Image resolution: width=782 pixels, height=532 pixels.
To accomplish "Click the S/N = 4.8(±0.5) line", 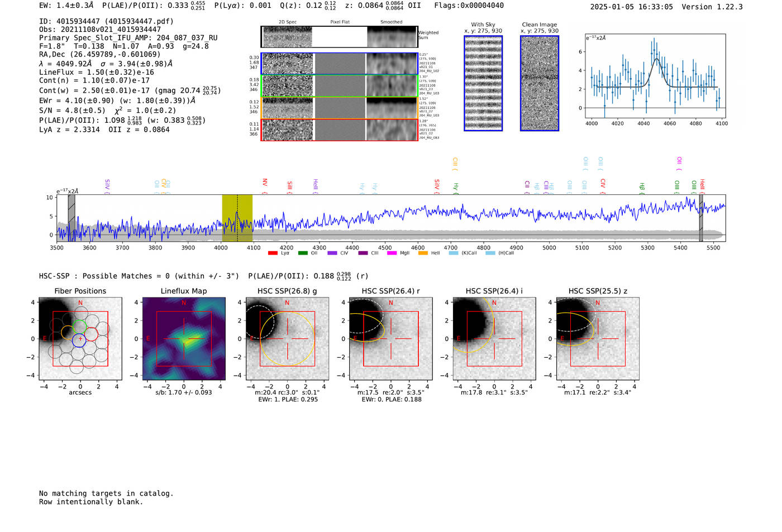I will pos(72,110).
